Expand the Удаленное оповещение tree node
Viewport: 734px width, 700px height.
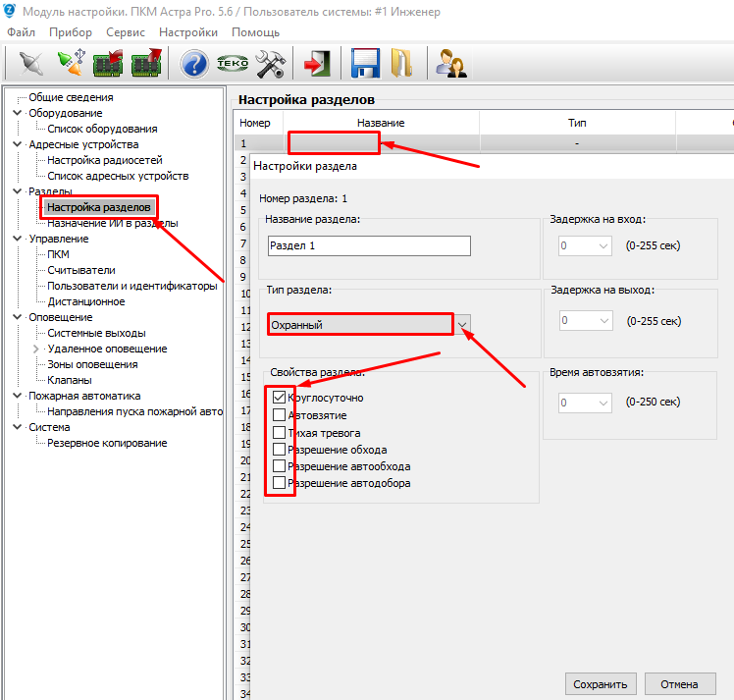tap(37, 349)
